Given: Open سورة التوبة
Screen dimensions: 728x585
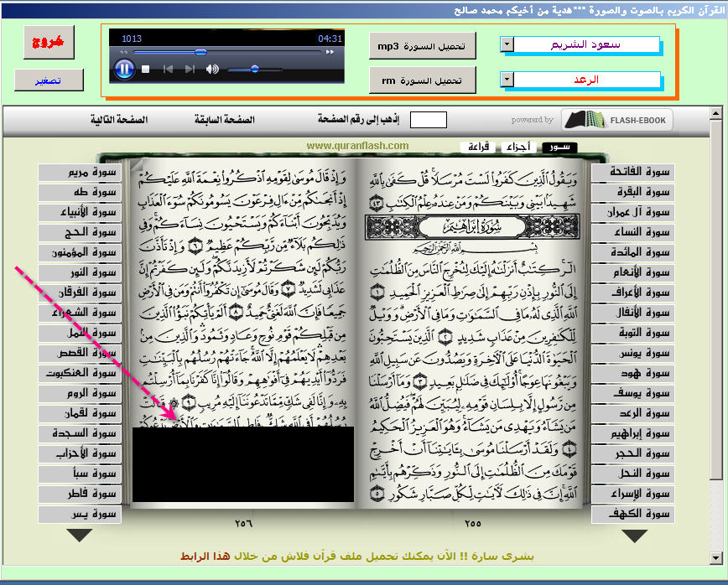Looking at the screenshot, I should [633, 333].
